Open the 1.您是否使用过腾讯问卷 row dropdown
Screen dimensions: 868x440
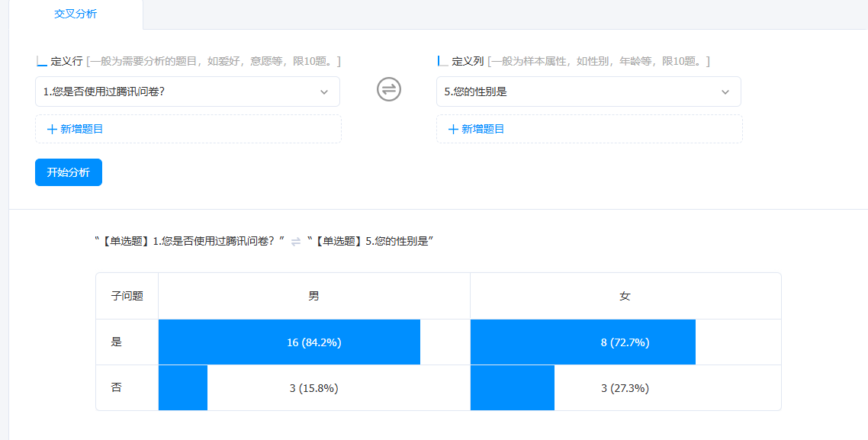[188, 92]
